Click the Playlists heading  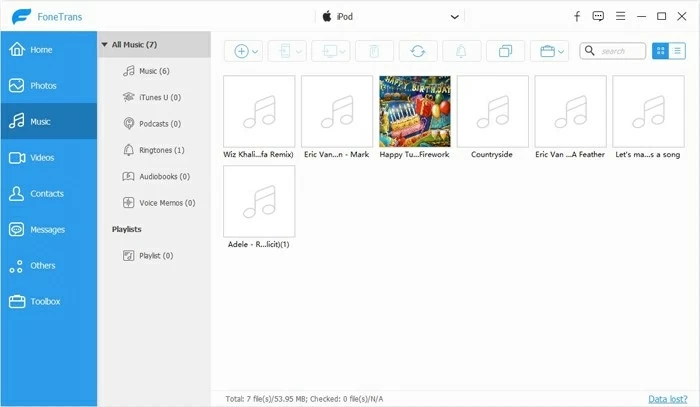tap(126, 229)
